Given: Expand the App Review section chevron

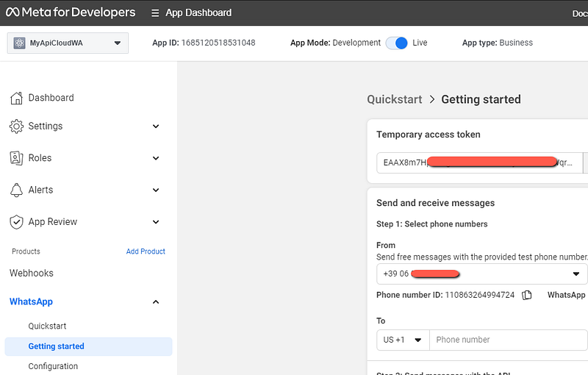Looking at the screenshot, I should (156, 222).
